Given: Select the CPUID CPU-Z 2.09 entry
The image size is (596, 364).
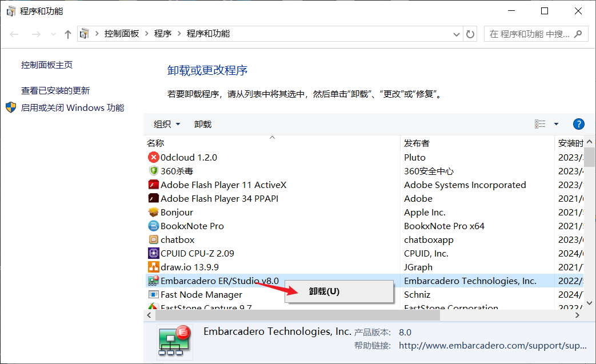Looking at the screenshot, I should (x=197, y=253).
